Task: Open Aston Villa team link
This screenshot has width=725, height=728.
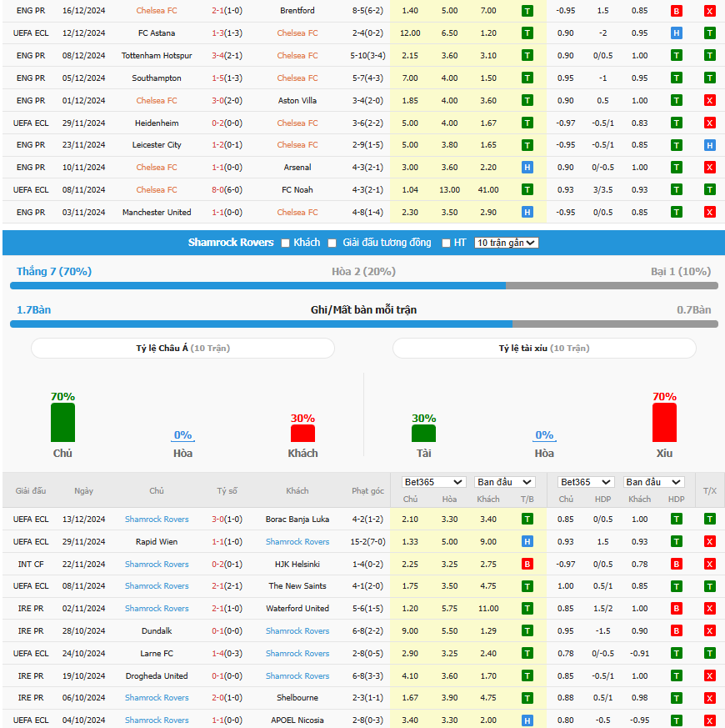Action: tap(297, 100)
